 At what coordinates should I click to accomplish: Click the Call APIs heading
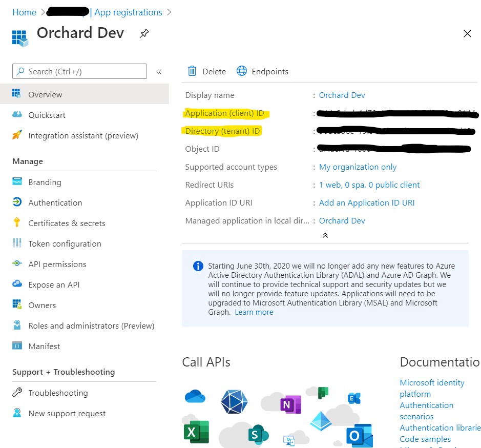[206, 362]
